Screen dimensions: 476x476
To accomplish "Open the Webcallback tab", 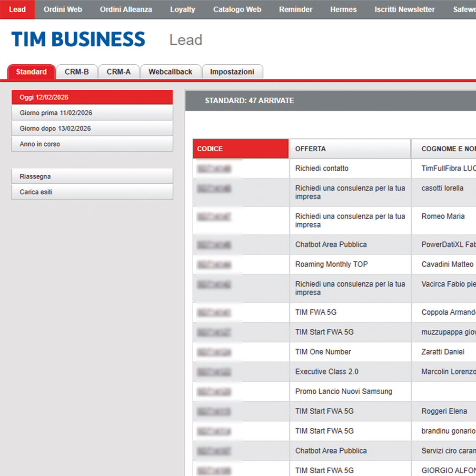I will point(170,72).
